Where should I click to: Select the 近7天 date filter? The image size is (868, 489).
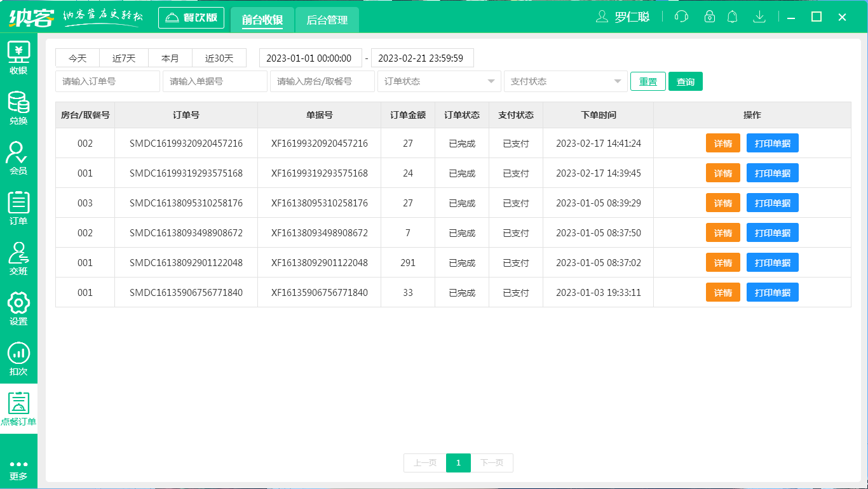pos(124,58)
